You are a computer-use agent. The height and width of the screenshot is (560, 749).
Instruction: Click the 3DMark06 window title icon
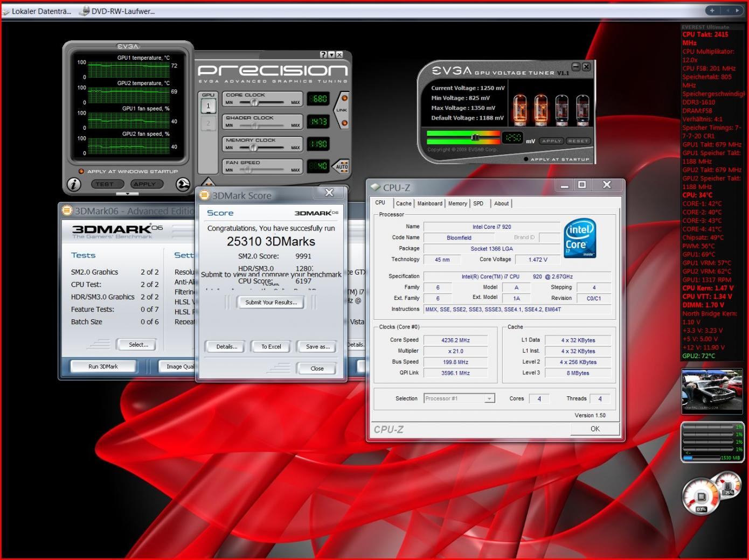67,211
